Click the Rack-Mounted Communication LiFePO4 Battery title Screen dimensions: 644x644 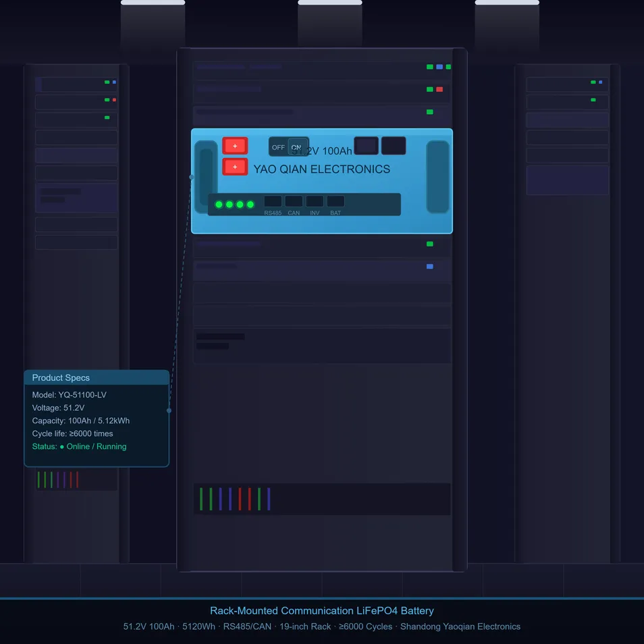[321, 611]
